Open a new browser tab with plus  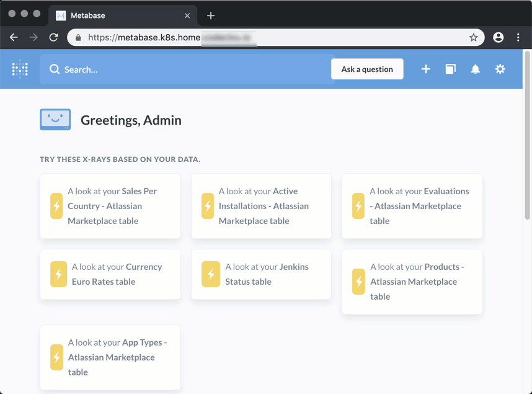pos(211,16)
